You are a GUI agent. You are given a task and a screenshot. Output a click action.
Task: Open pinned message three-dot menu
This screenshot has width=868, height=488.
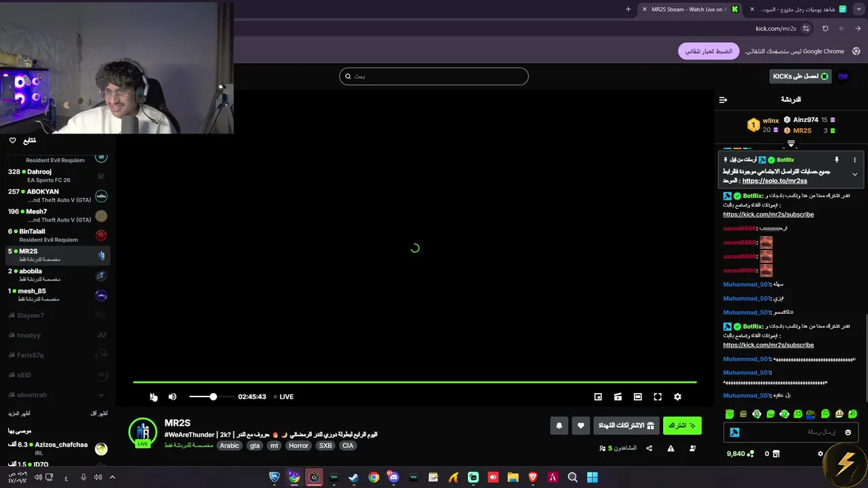point(854,160)
